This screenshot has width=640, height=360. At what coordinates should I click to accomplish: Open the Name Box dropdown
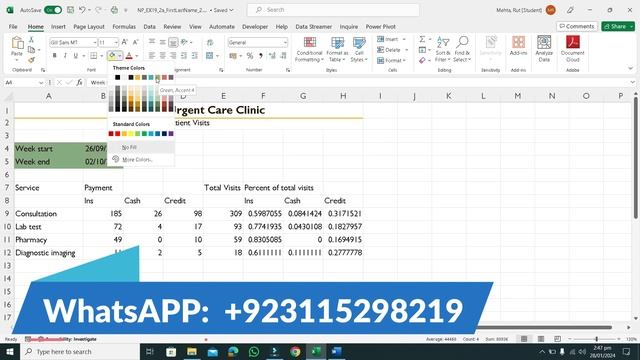tap(41, 83)
